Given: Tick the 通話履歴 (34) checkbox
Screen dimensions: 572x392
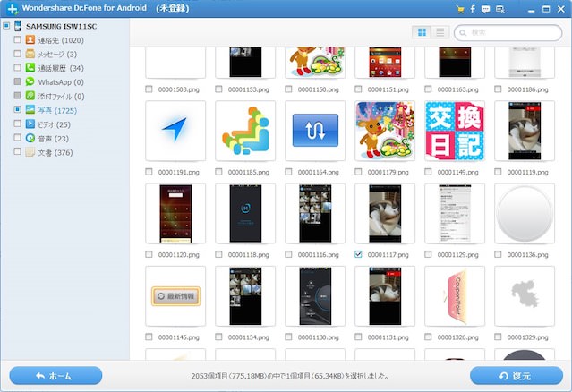Looking at the screenshot, I should tap(17, 68).
